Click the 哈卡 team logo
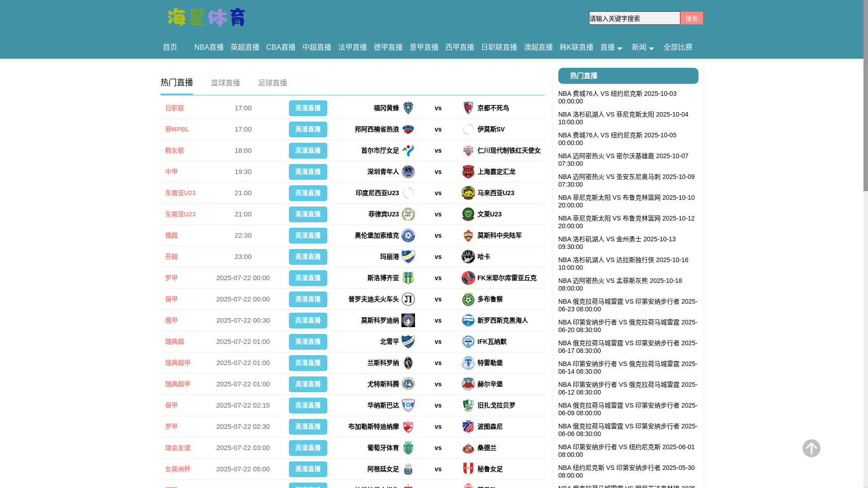 click(468, 257)
